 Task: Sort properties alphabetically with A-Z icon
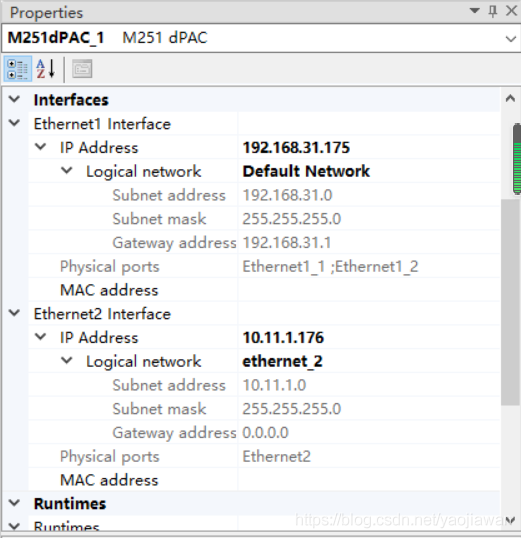(46, 69)
